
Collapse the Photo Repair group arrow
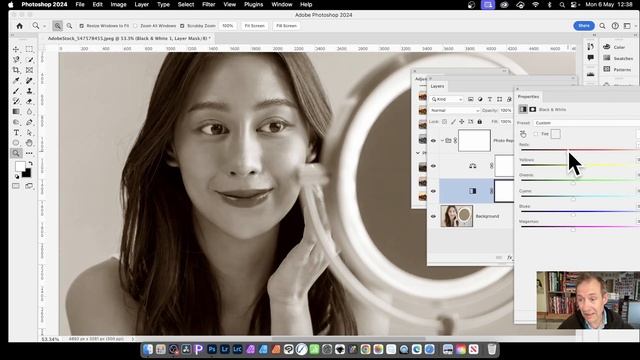click(442, 141)
